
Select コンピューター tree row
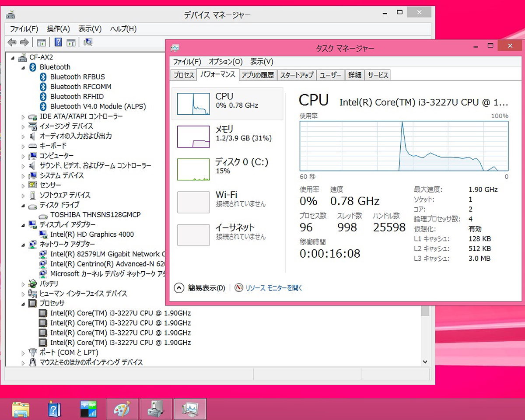(56, 156)
